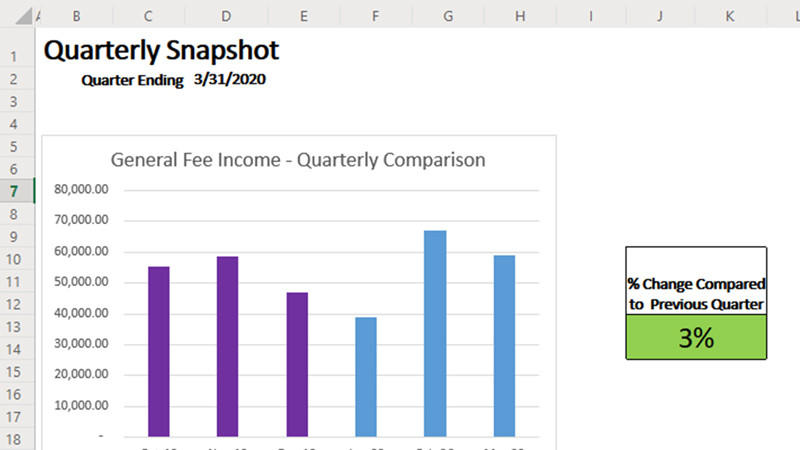Viewport: 800px width, 450px height.
Task: Click the 70,000.00 axis label
Action: click(81, 220)
